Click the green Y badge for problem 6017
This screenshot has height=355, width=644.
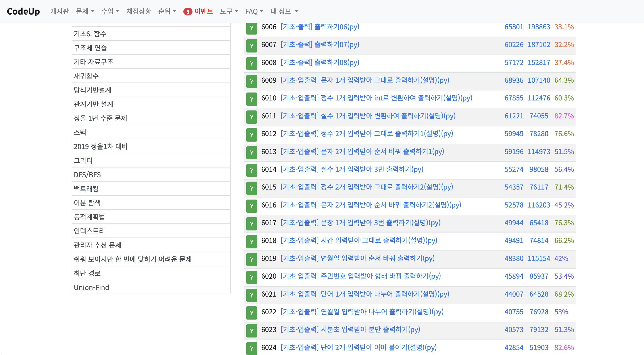point(252,224)
